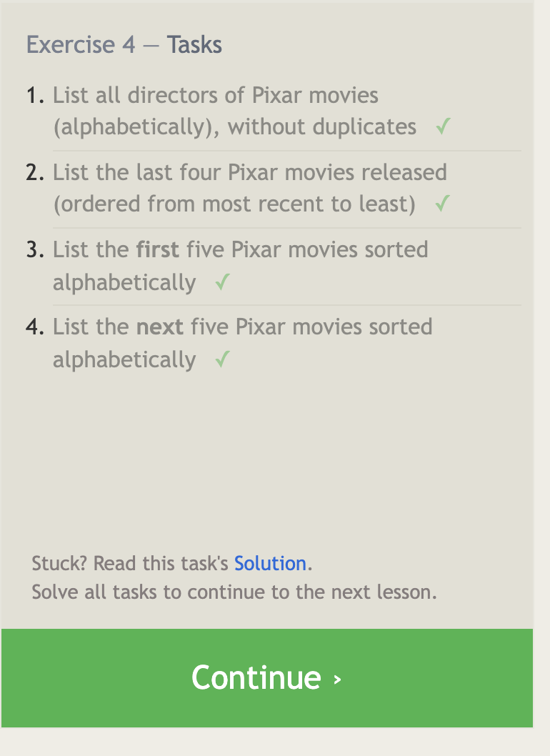Click the 'Stuck? Read this task's' text
Screen dimensions: 550x756
point(131,564)
